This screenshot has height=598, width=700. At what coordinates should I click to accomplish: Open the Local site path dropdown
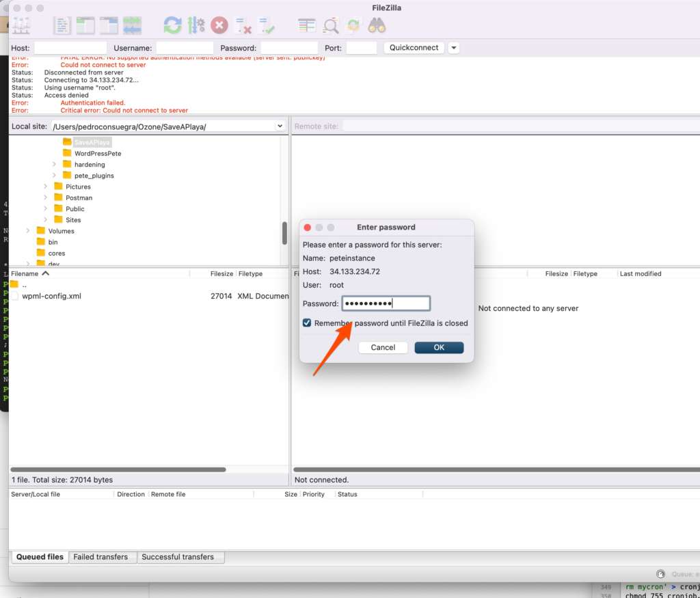tap(280, 126)
